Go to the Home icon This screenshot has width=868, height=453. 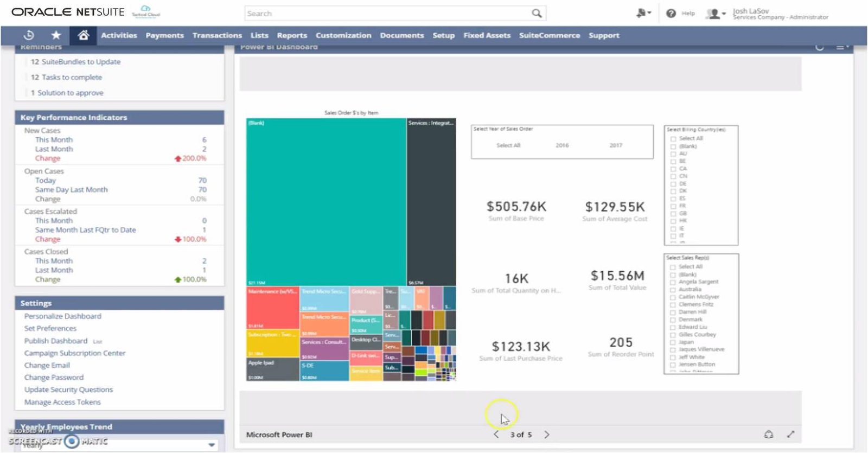tap(83, 35)
